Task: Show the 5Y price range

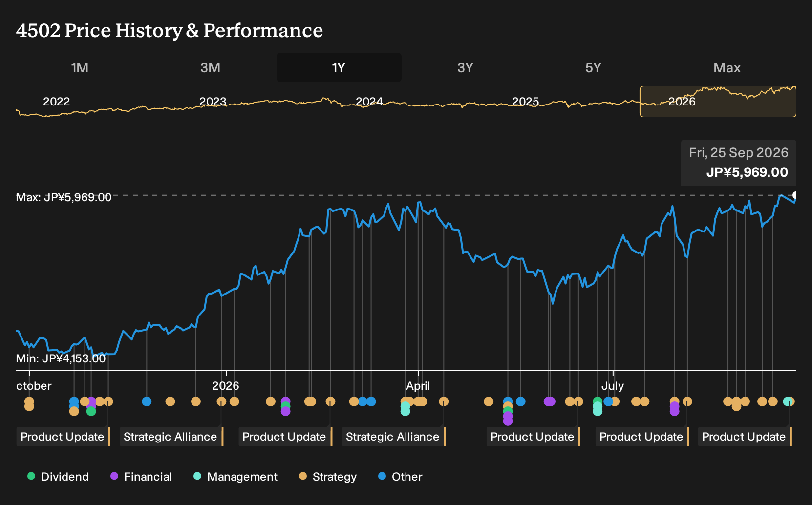Action: 593,67
